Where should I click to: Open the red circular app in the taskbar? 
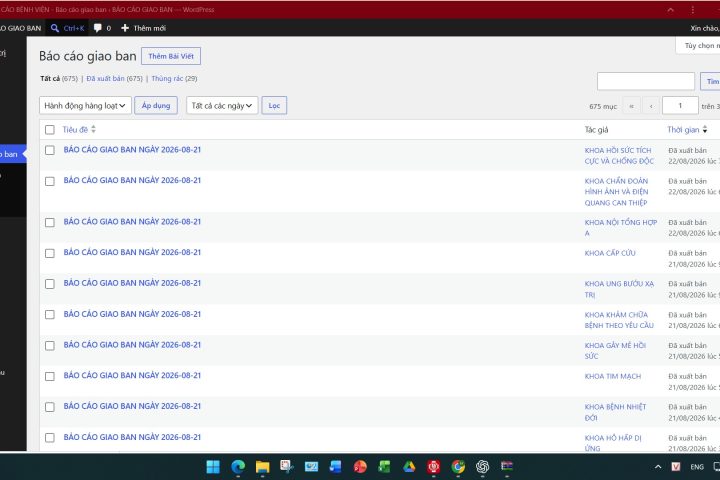(x=433, y=467)
